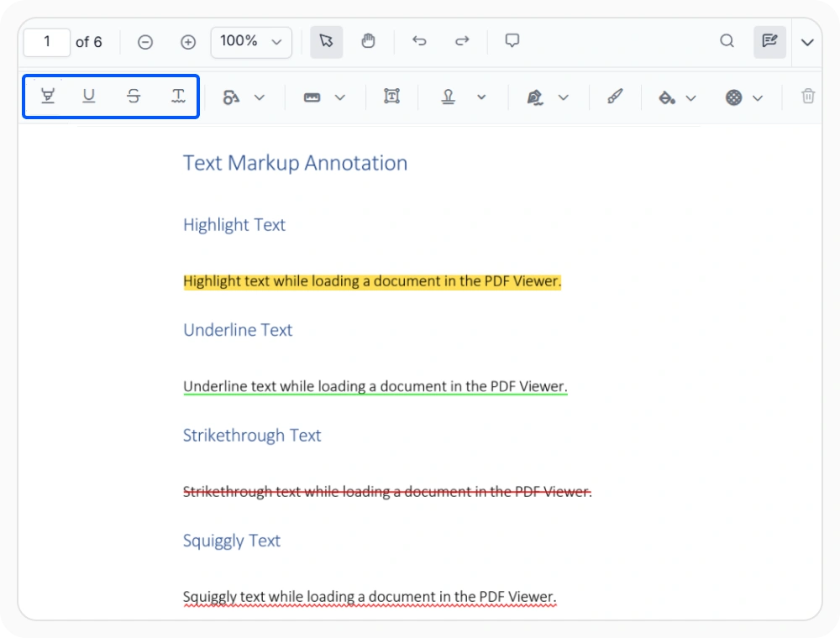
Task: Select the Strikethrough annotation tool
Action: point(134,97)
